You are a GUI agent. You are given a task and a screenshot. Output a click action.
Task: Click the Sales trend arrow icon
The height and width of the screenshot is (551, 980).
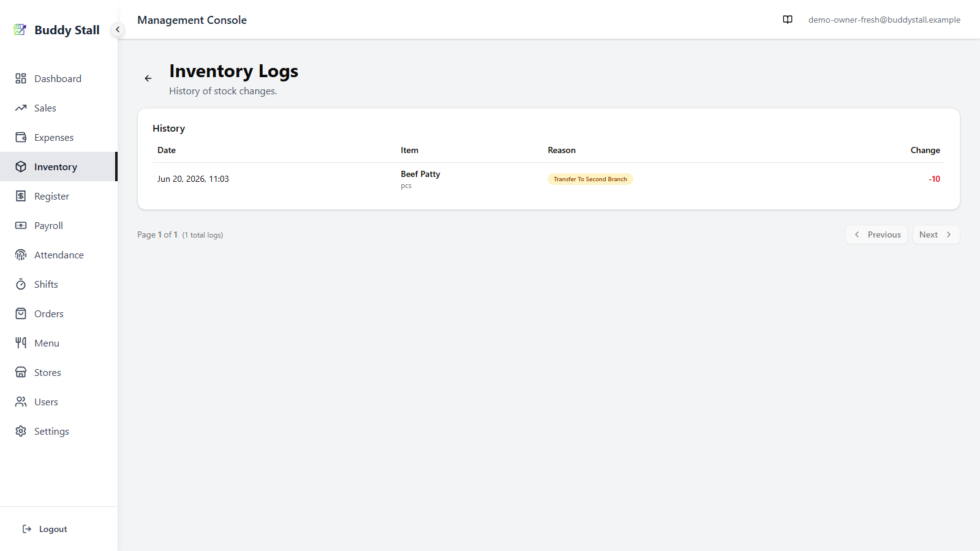coord(21,108)
